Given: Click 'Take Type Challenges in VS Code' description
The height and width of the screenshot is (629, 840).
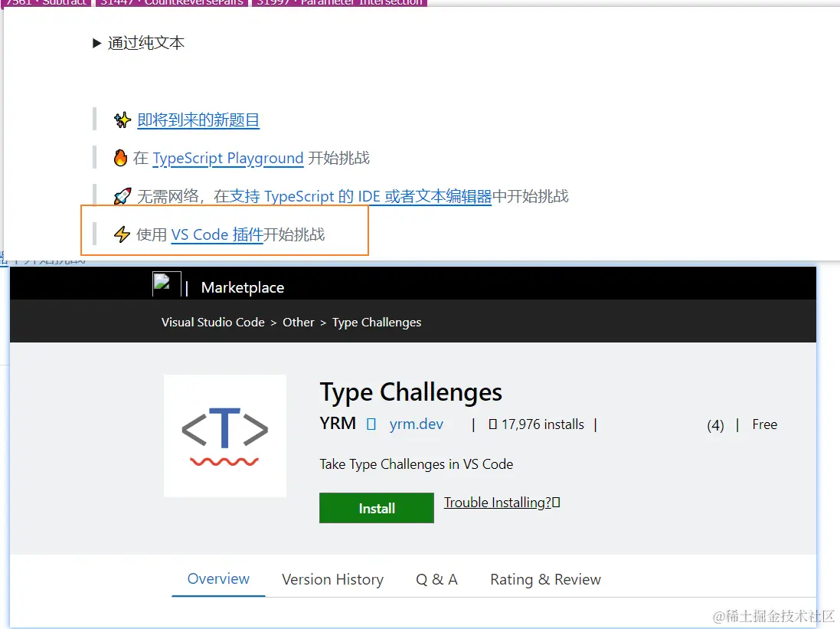Looking at the screenshot, I should pos(417,464).
